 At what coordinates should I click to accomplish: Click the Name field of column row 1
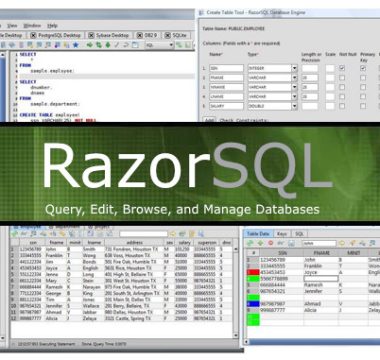coord(226,68)
